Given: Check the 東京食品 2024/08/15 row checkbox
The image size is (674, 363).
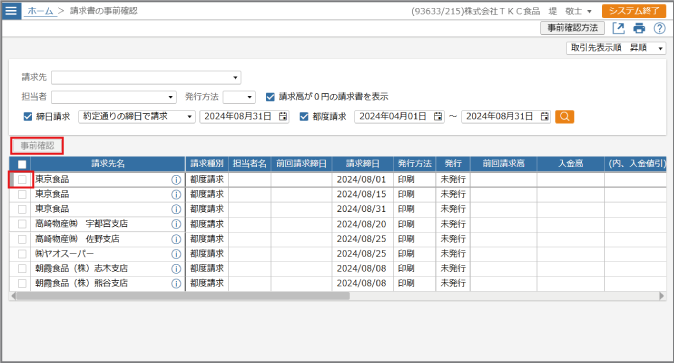Looking at the screenshot, I should click(22, 194).
